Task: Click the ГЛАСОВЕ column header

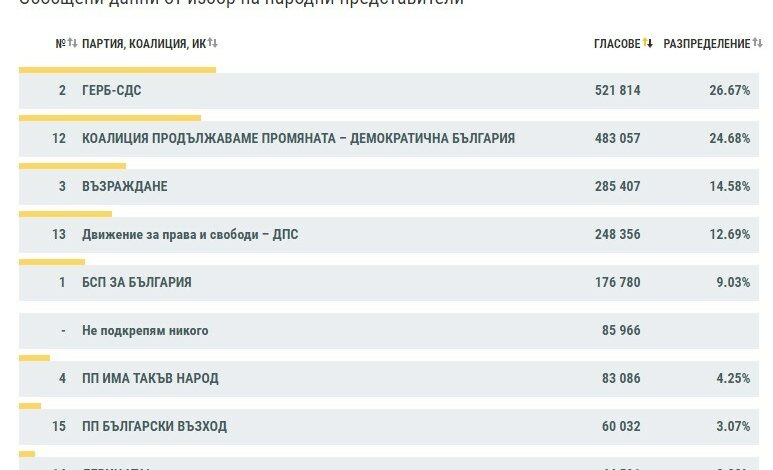Action: pyautogui.click(x=617, y=43)
